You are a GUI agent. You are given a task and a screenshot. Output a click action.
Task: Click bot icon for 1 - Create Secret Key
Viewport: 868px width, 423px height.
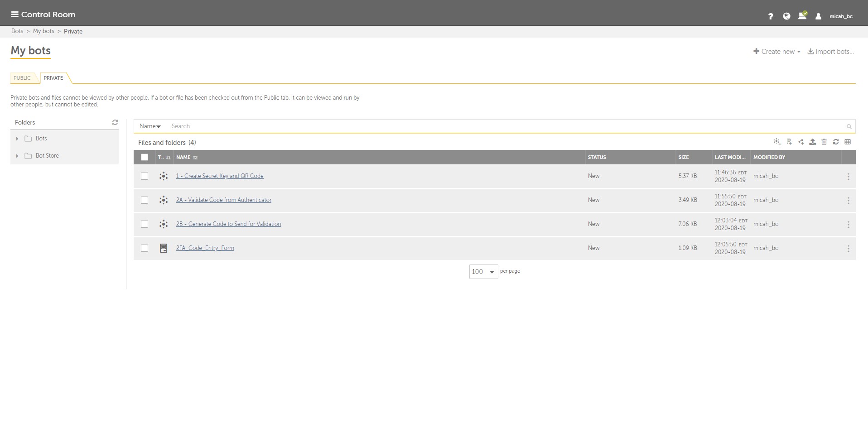click(x=164, y=176)
